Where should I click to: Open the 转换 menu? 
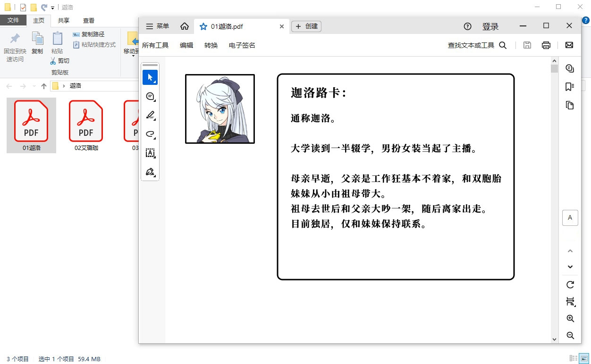click(x=211, y=45)
